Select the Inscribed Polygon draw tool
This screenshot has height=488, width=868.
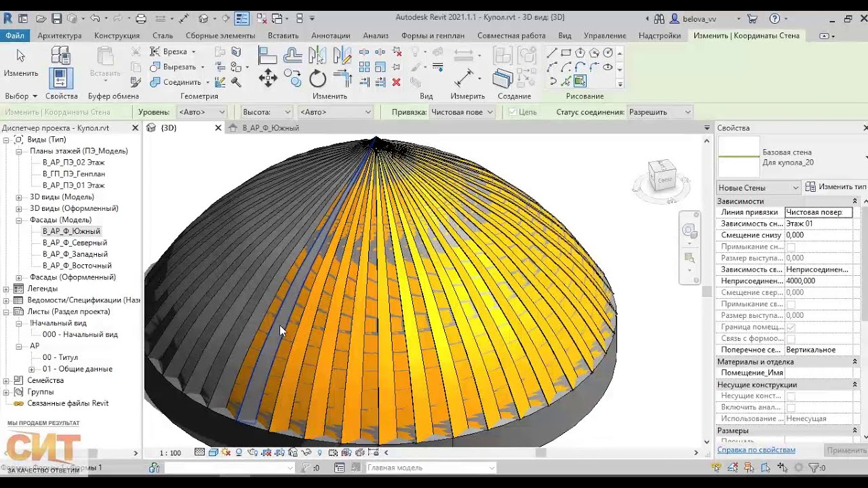tap(580, 53)
